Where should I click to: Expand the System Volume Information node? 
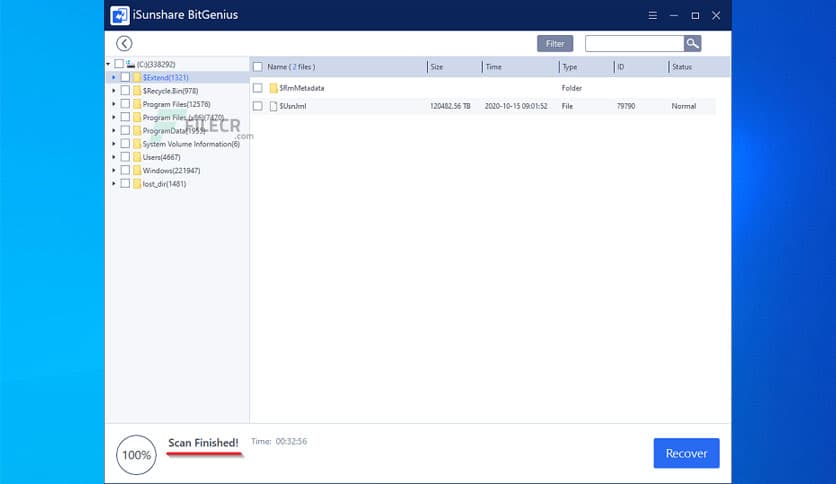tap(114, 144)
